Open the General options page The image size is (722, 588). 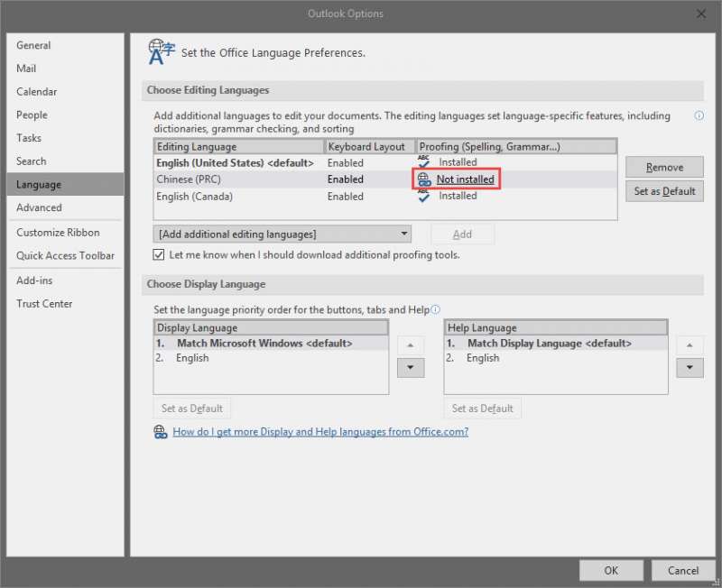coord(65,45)
